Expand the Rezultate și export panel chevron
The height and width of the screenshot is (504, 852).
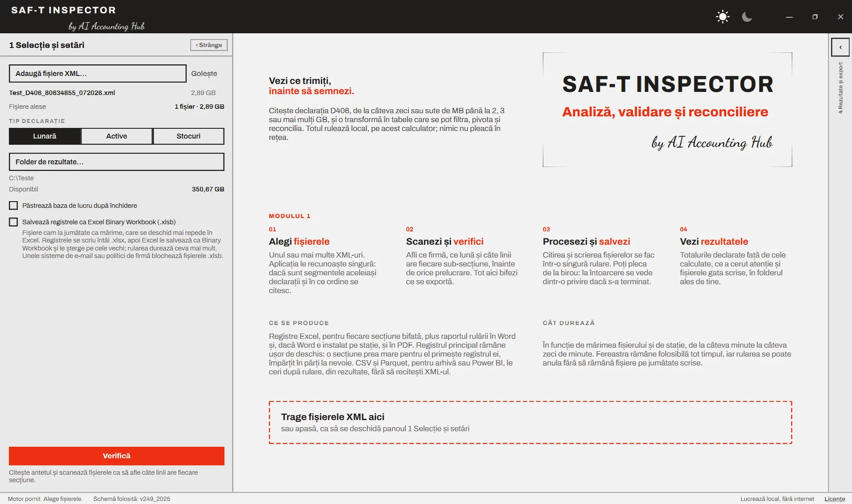coord(840,47)
